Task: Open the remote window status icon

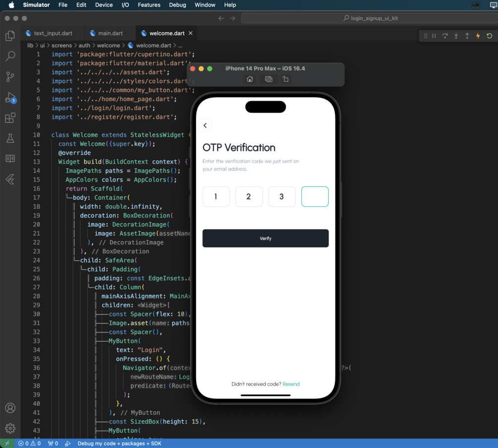Action: coord(7,443)
